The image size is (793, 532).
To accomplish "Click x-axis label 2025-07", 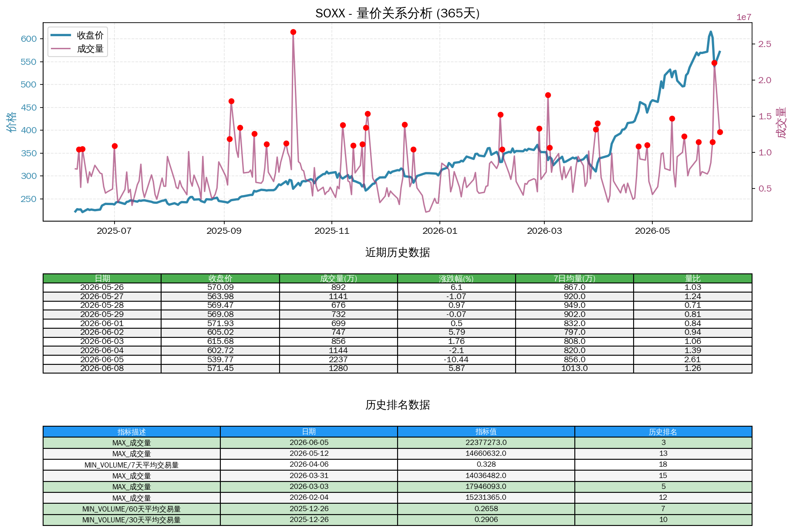I will pyautogui.click(x=114, y=231).
